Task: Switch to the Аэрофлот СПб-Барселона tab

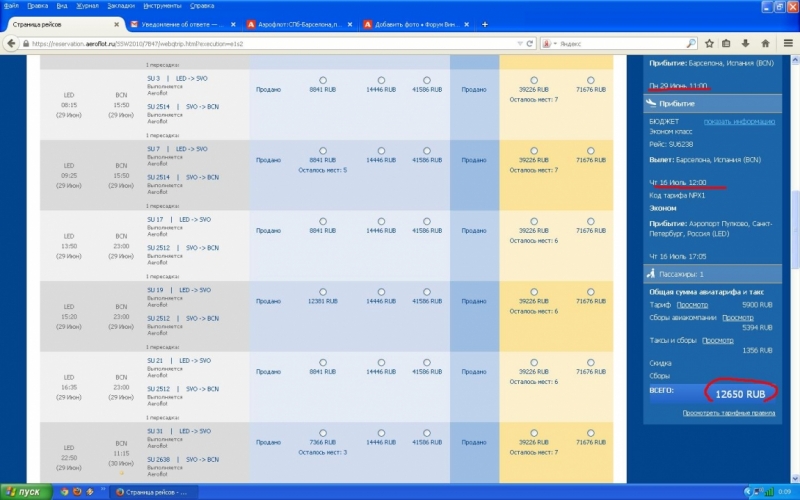Action: pyautogui.click(x=302, y=23)
